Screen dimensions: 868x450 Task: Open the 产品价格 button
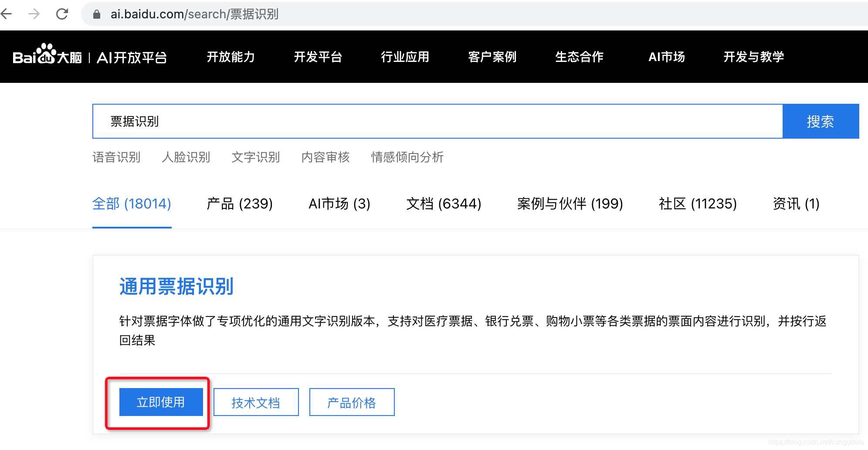coord(352,402)
